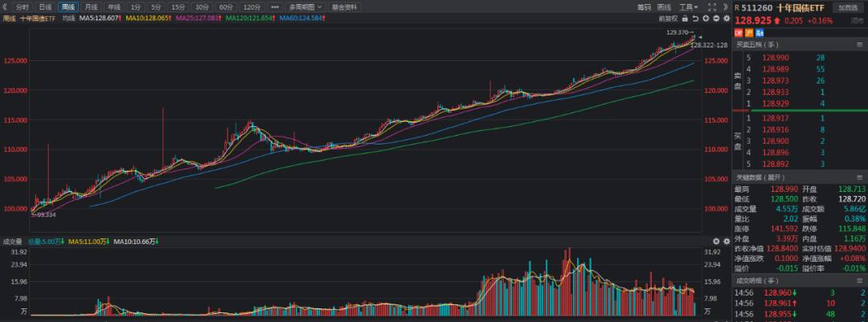868x322 pixels.
Task: Select the 120分 period button
Action: pyautogui.click(x=252, y=7)
